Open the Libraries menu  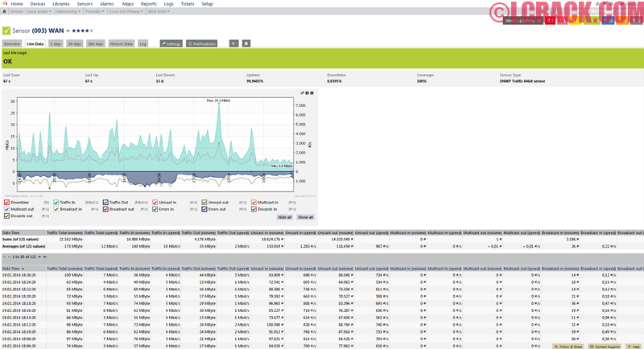[61, 4]
